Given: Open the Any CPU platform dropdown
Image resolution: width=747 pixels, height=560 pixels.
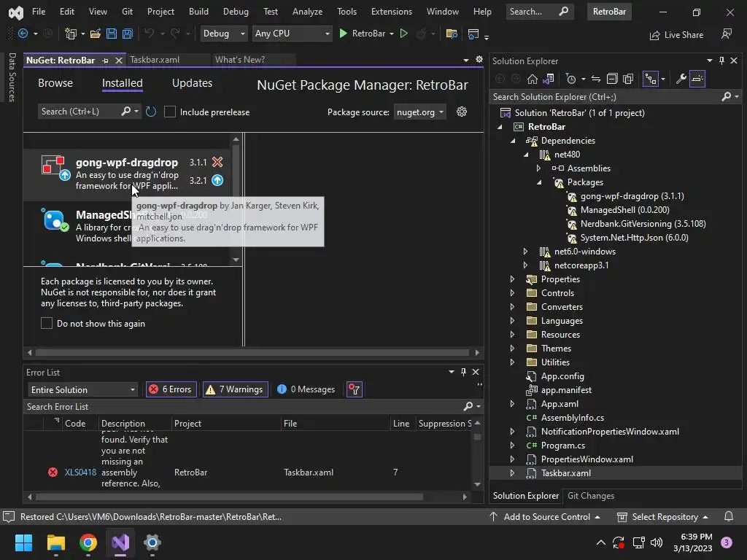Looking at the screenshot, I should (292, 34).
